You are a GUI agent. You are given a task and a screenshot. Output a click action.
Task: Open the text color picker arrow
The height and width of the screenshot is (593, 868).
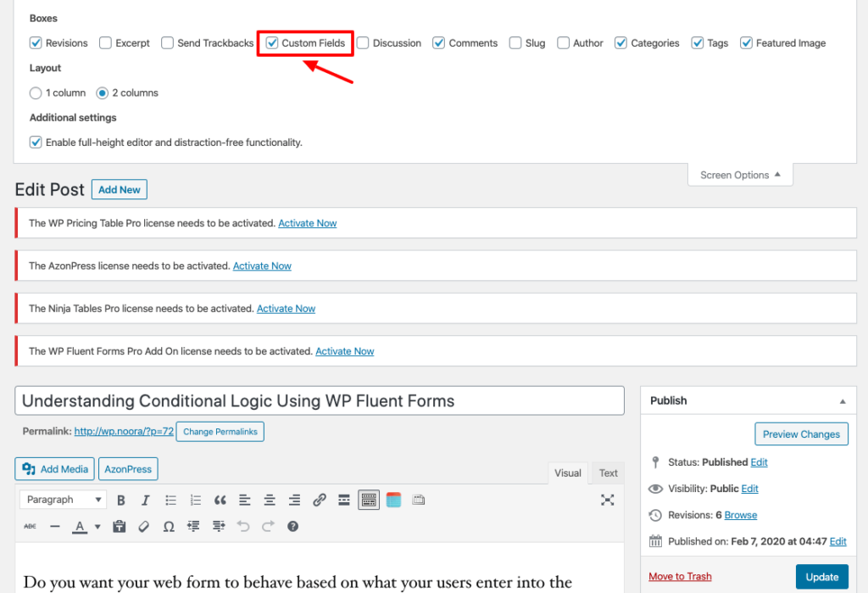tap(97, 527)
